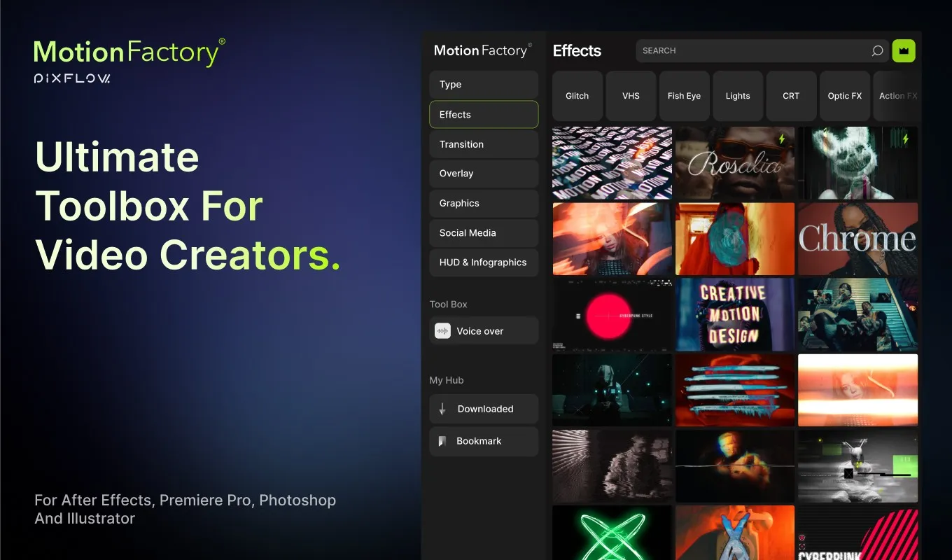Click the Motion Factory logo in the app sidebar
This screenshot has width=952, height=560.
click(x=482, y=50)
